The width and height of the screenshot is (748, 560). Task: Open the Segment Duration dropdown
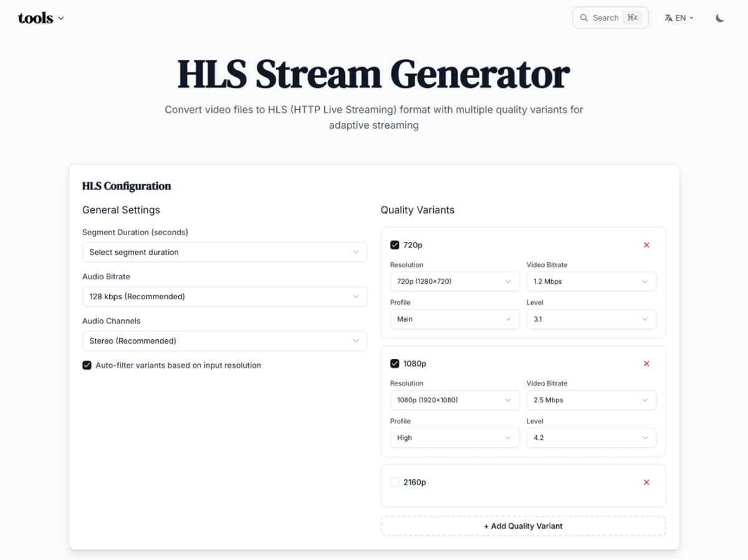tap(224, 253)
